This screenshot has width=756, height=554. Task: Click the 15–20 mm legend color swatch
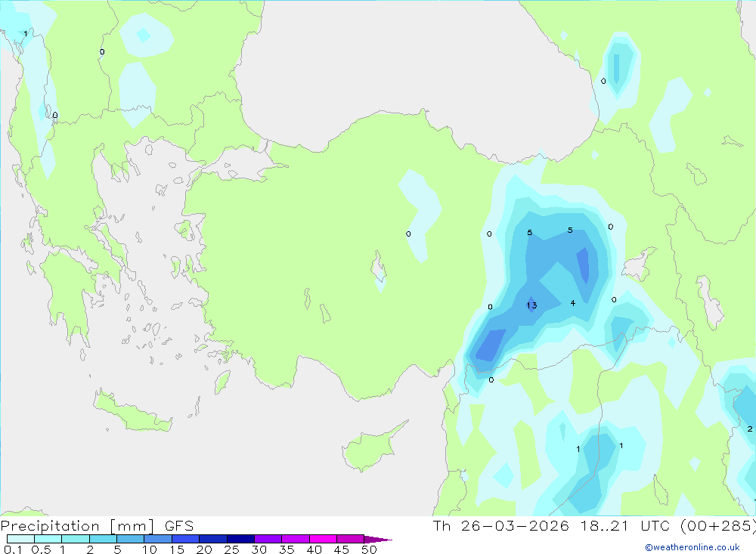click(186, 539)
